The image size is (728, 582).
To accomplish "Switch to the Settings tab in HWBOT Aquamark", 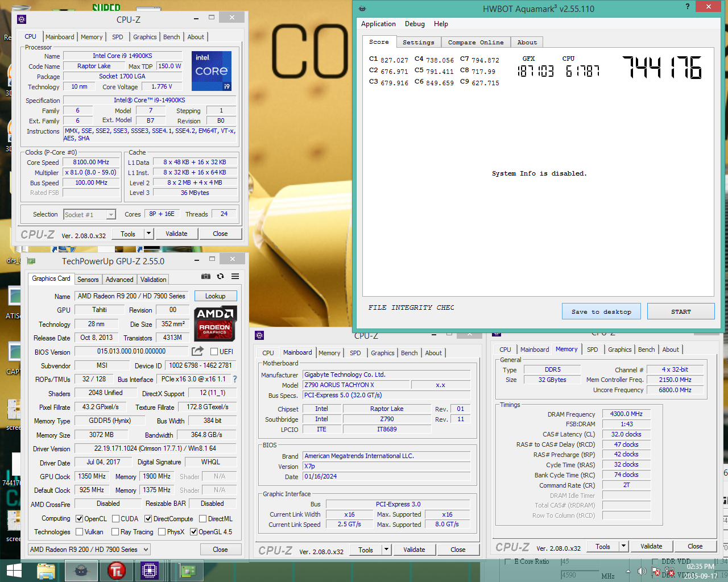I will click(418, 42).
